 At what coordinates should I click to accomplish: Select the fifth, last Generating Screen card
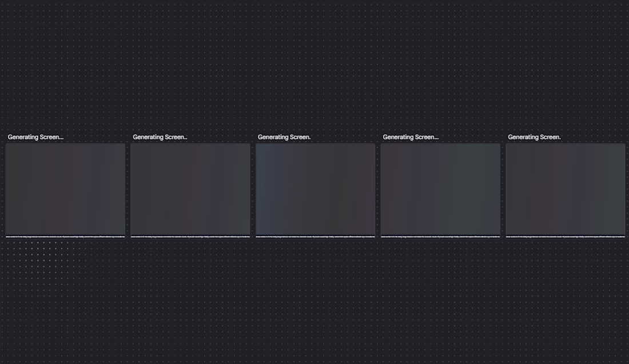pyautogui.click(x=565, y=190)
